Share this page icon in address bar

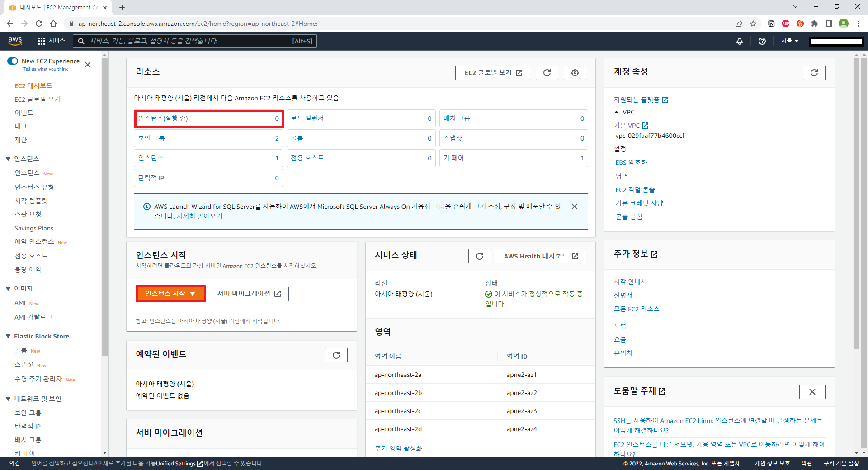tap(739, 23)
